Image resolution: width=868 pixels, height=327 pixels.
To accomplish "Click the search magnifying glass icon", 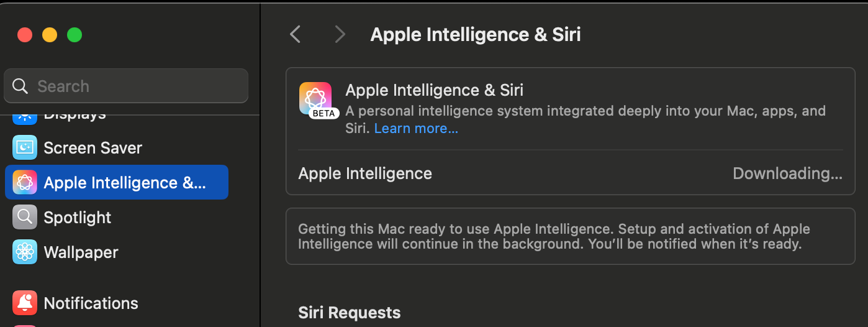I will click(x=20, y=86).
